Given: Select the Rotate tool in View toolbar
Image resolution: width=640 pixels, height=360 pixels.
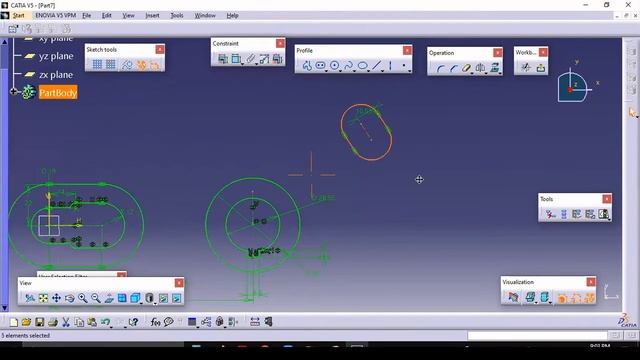Looking at the screenshot, I should pos(69,298).
